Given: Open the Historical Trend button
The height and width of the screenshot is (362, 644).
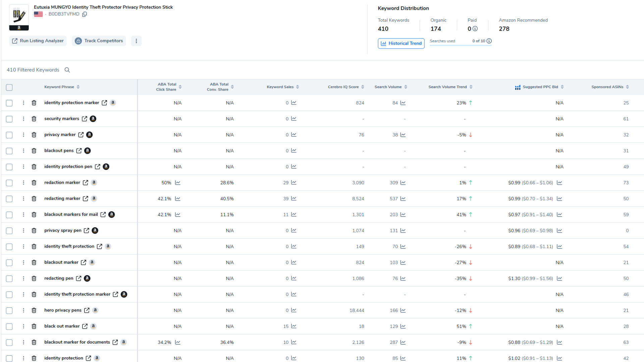Looking at the screenshot, I should coord(401,44).
